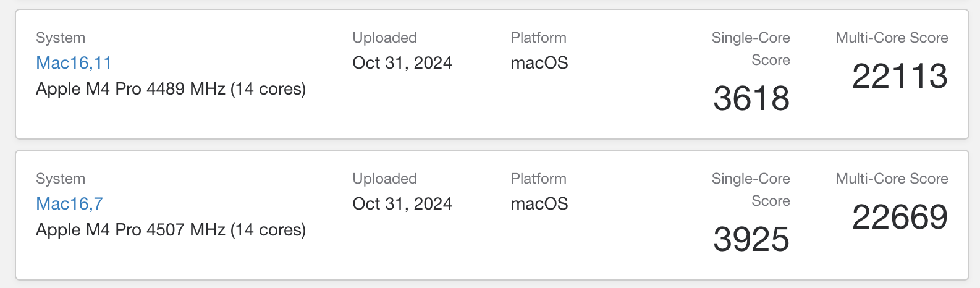Select the 22113 multi-core score
The height and width of the screenshot is (288, 980).
900,76
